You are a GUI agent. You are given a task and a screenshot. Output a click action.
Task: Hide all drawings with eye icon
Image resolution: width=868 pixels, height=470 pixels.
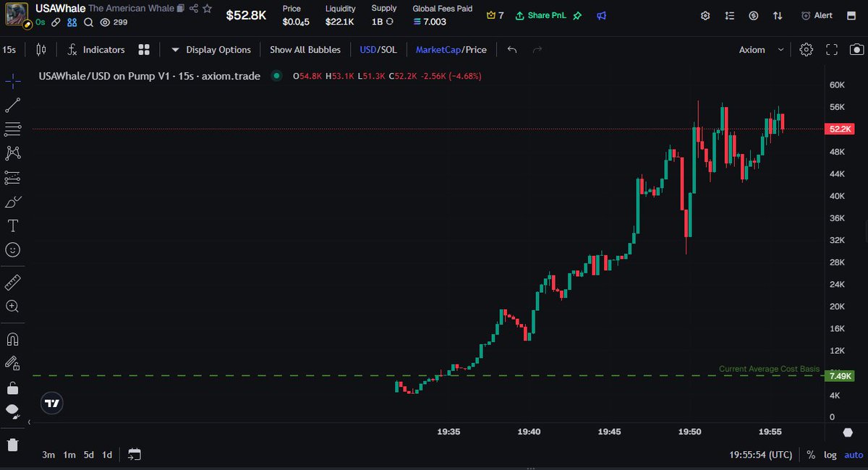coord(12,411)
